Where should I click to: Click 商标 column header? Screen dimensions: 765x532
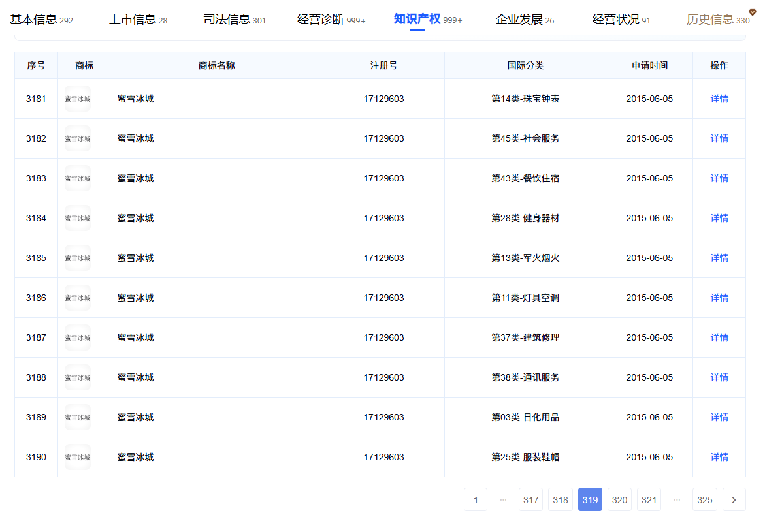click(x=84, y=65)
